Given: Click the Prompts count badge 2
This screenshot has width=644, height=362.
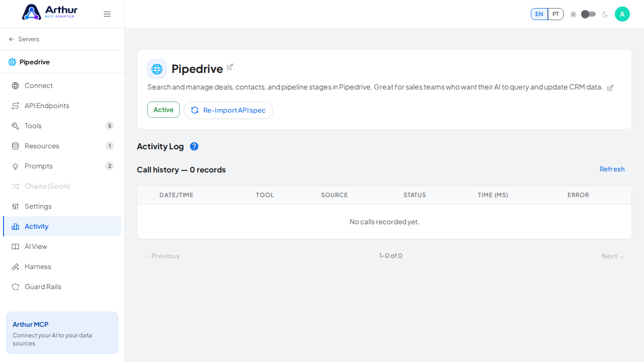Looking at the screenshot, I should (110, 166).
